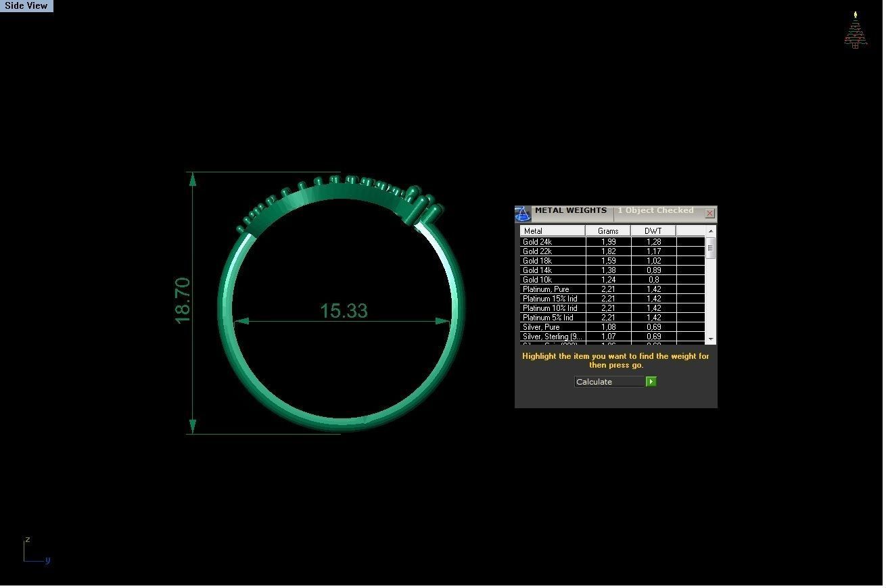Select the Gold 18k row

(613, 260)
